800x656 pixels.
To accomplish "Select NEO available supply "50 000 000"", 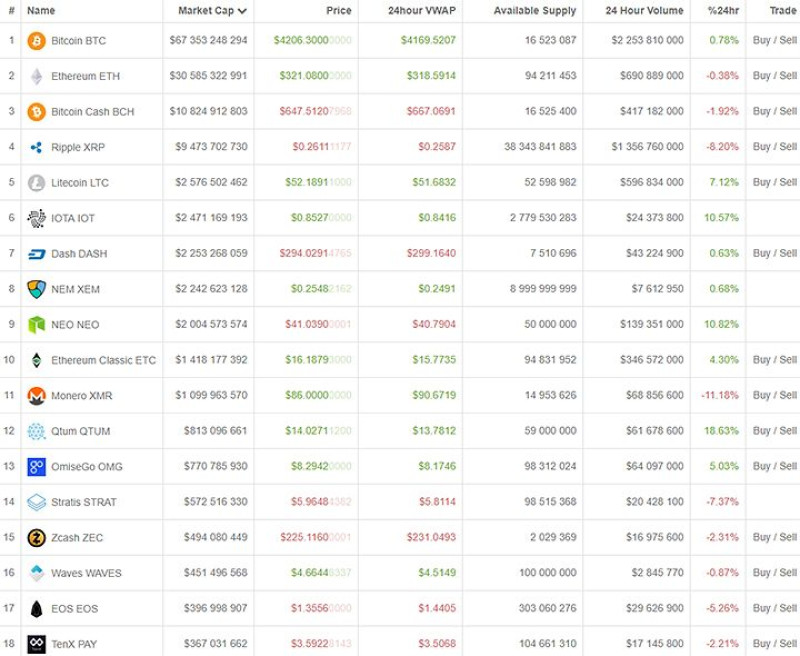I will pyautogui.click(x=551, y=324).
